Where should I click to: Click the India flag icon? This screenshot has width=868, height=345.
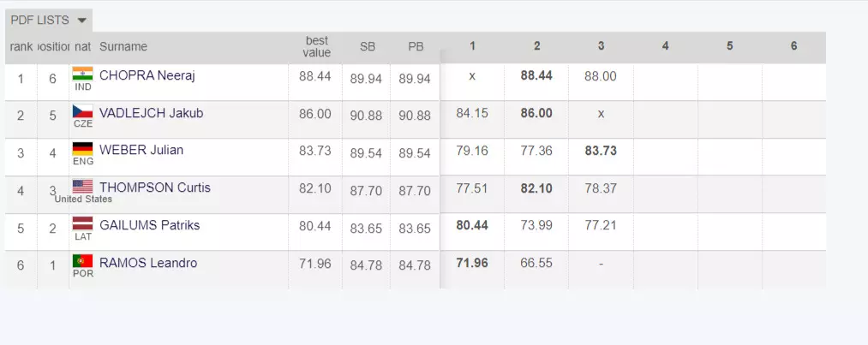pos(82,74)
